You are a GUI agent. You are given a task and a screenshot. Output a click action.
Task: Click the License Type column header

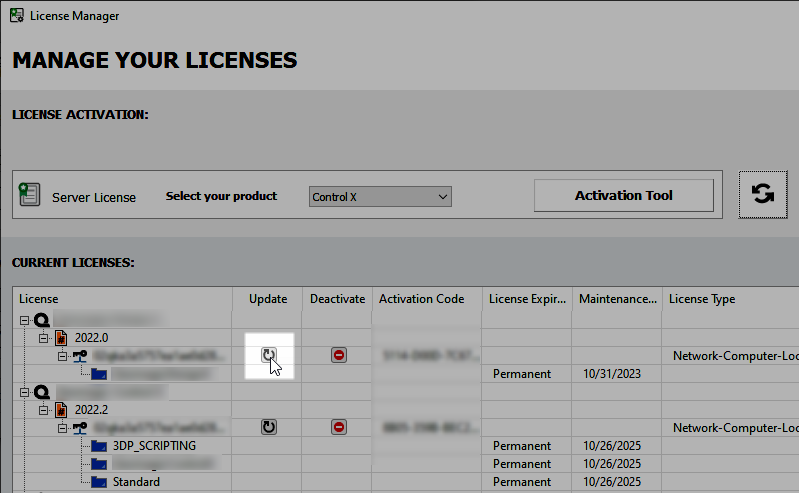[x=701, y=299]
